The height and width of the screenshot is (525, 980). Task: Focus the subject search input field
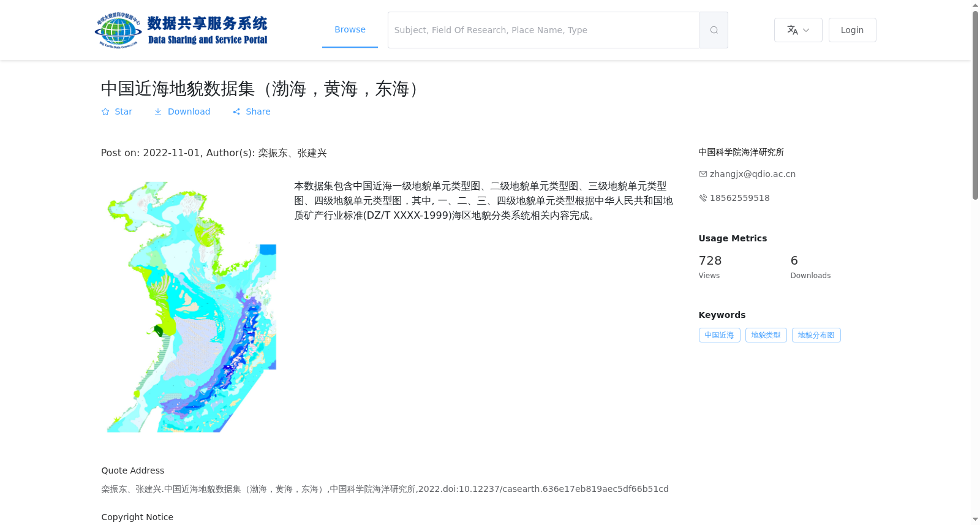[x=543, y=30]
